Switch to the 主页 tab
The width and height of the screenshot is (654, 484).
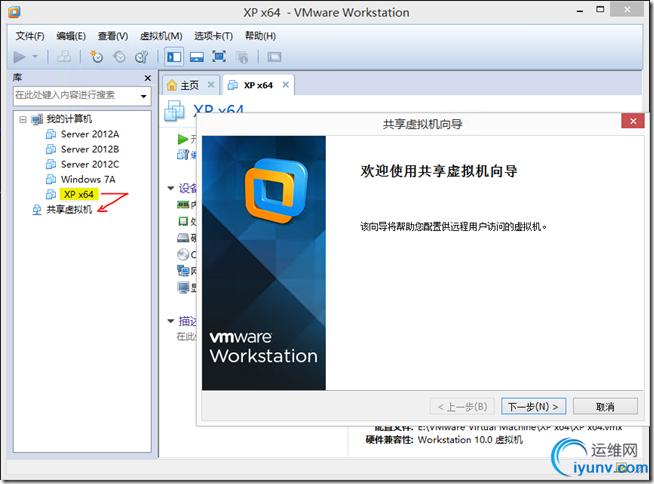point(190,86)
